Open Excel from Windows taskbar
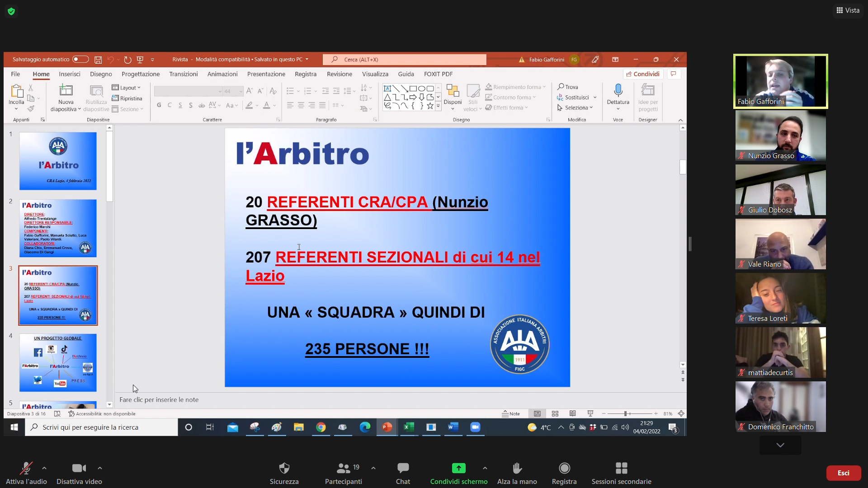The image size is (868, 488). coord(409,427)
